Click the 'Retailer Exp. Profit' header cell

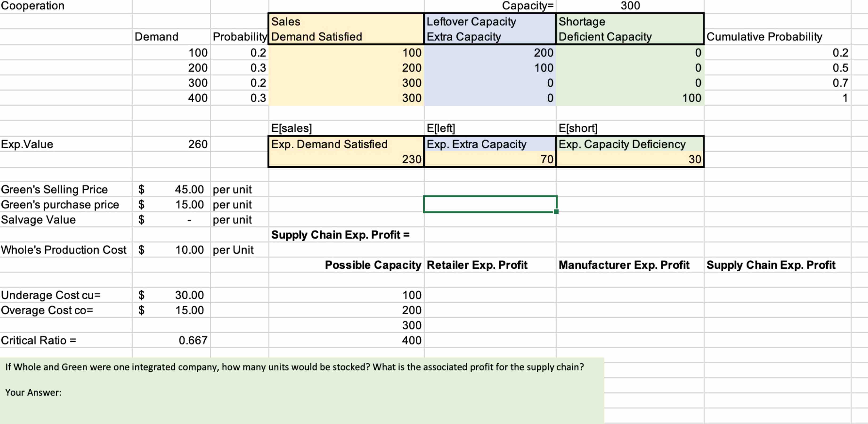[490, 265]
